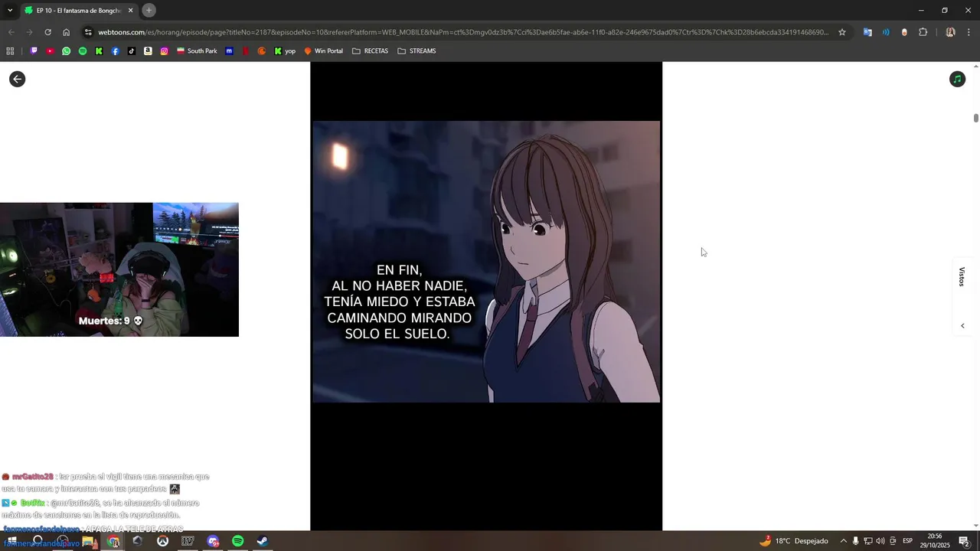The image size is (980, 551).
Task: Switch the ESP keyboard language
Action: coord(908,541)
